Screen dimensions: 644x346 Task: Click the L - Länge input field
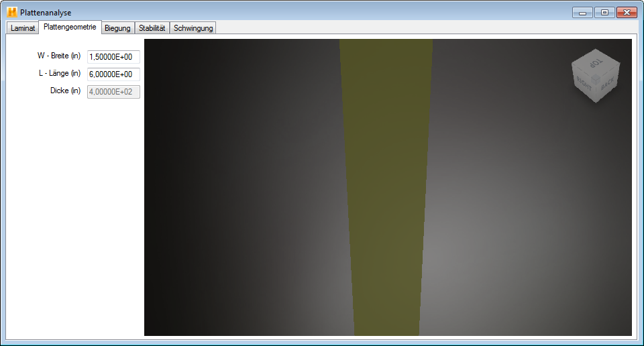click(x=113, y=74)
